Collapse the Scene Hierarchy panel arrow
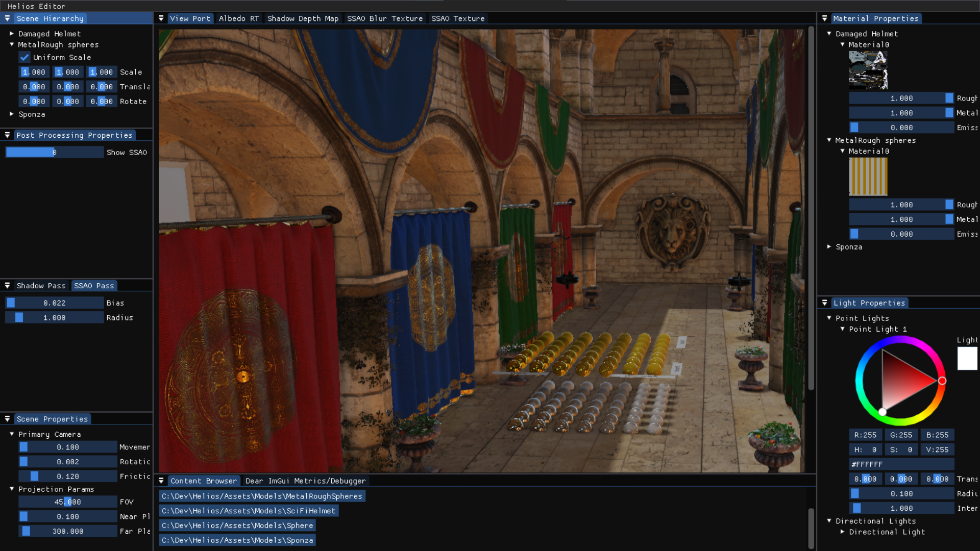The height and width of the screenshot is (551, 980). [x=7, y=18]
